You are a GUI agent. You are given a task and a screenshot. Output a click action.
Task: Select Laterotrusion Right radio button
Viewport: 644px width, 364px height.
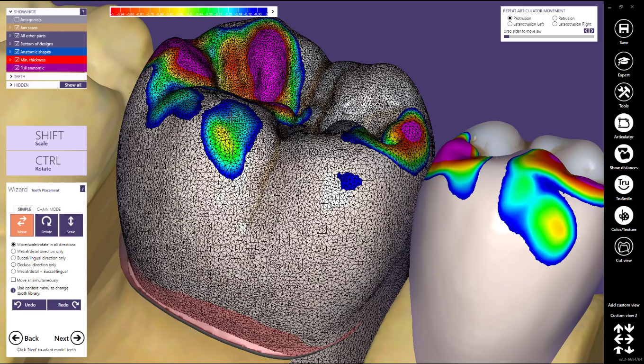pos(555,24)
